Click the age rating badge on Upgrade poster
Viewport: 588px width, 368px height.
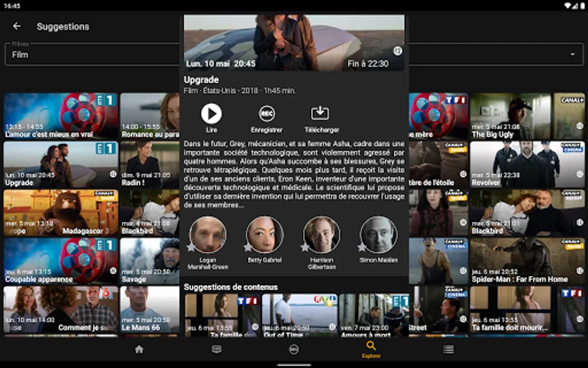tap(397, 51)
